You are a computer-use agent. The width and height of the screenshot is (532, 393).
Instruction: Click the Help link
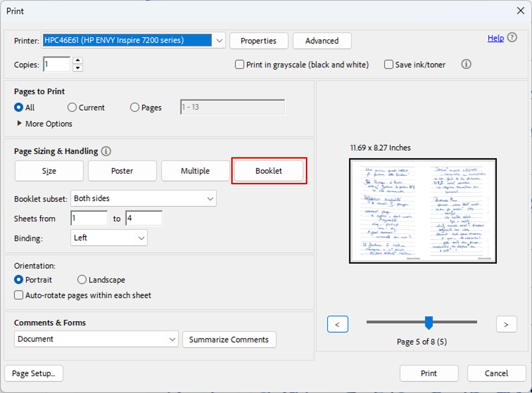click(x=496, y=38)
